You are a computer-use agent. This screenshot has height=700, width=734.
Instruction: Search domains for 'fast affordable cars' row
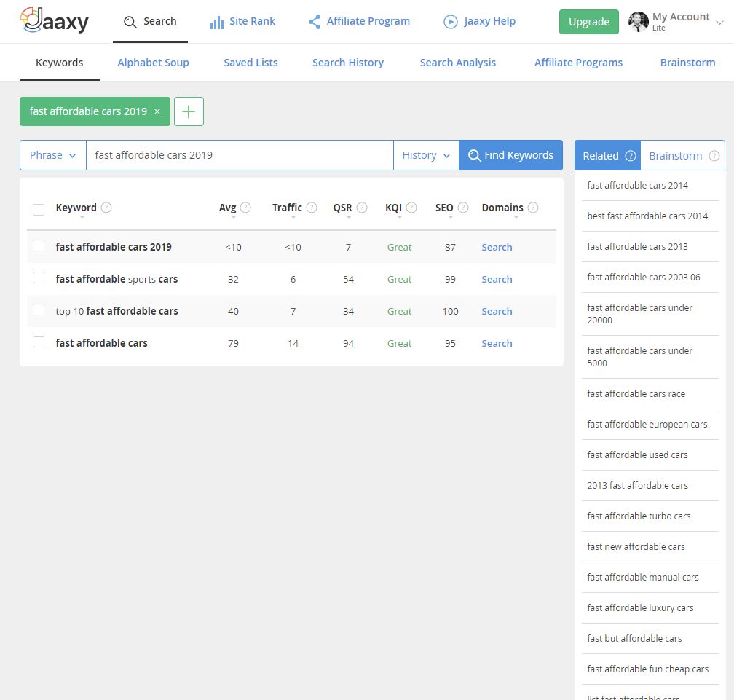(x=497, y=343)
